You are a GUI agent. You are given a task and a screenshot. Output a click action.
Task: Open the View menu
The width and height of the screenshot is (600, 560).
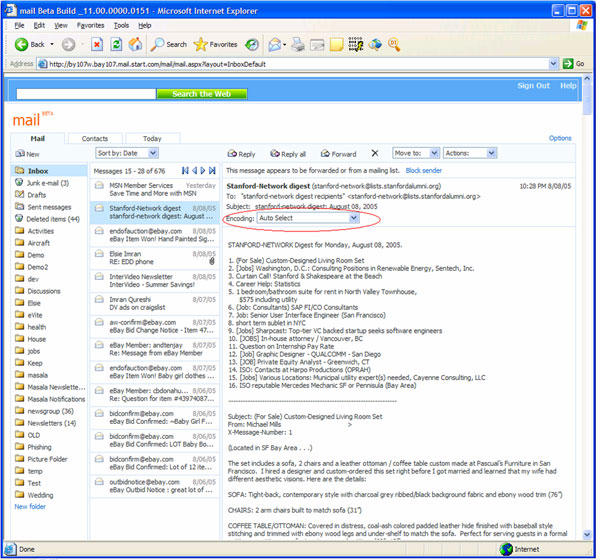point(60,25)
